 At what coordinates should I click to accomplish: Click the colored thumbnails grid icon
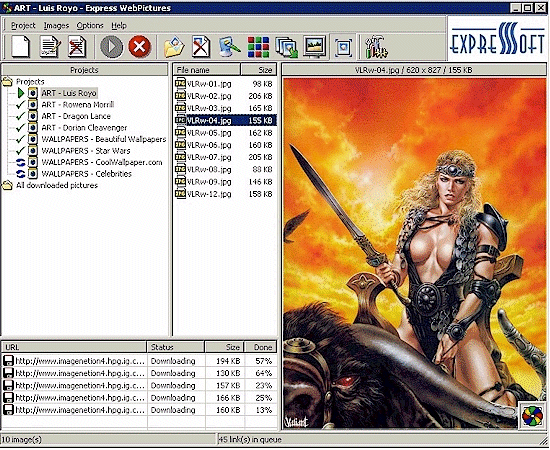pyautogui.click(x=259, y=46)
